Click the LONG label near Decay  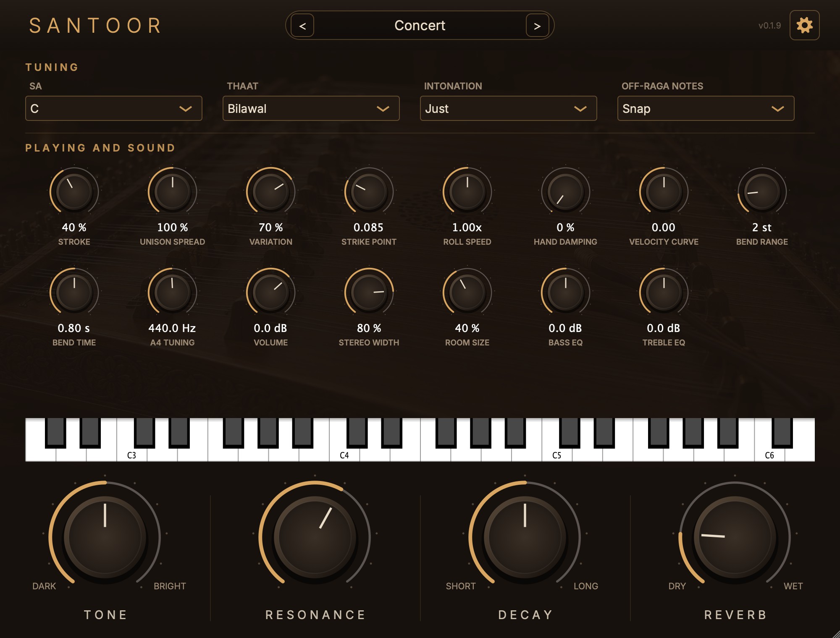pyautogui.click(x=586, y=586)
